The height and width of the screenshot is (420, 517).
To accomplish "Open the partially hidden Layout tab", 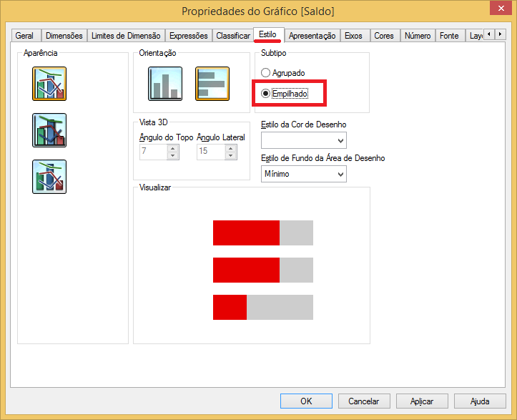I will (x=475, y=36).
